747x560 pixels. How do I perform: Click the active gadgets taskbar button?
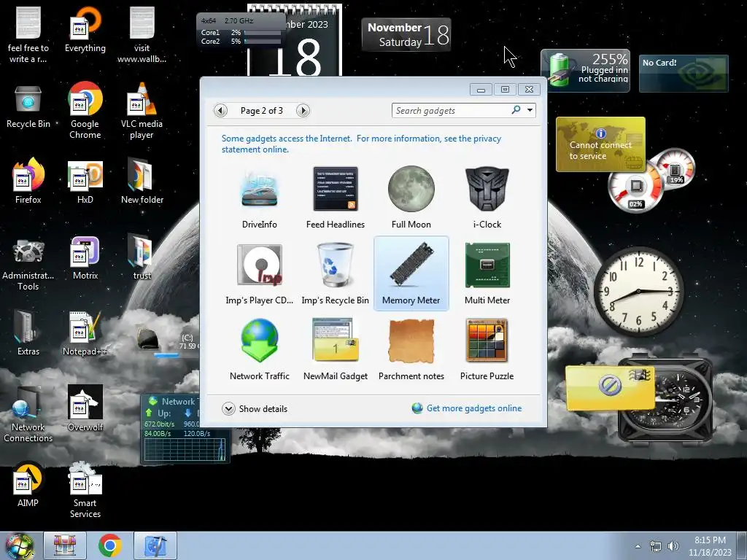pos(155,545)
